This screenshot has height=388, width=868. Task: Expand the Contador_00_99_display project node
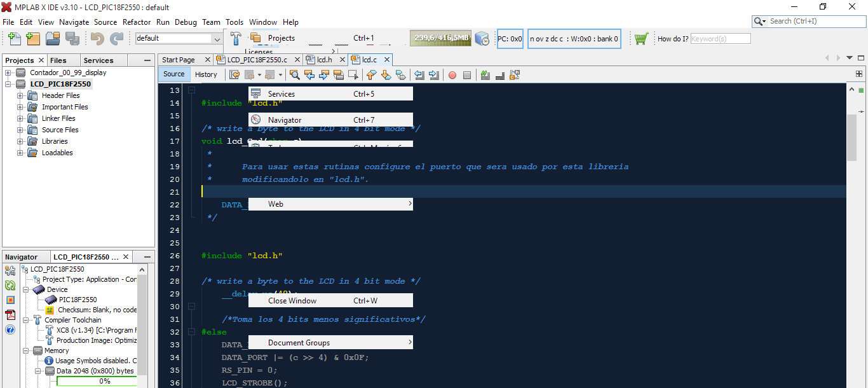(8, 73)
